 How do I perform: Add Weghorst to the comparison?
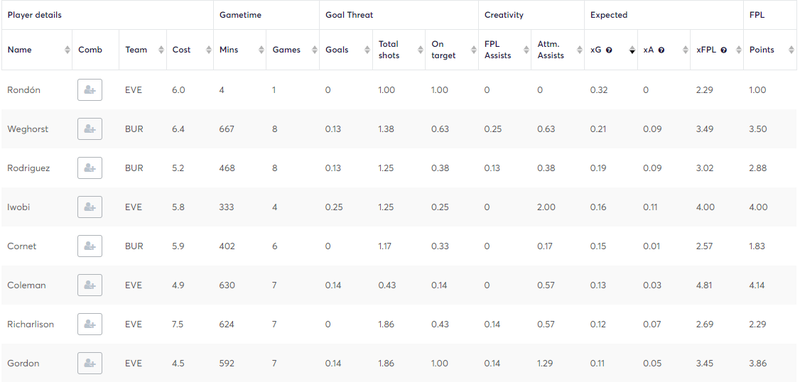point(90,129)
